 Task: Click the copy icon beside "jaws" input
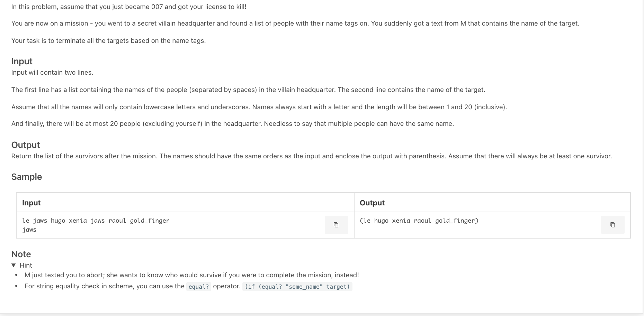[336, 225]
